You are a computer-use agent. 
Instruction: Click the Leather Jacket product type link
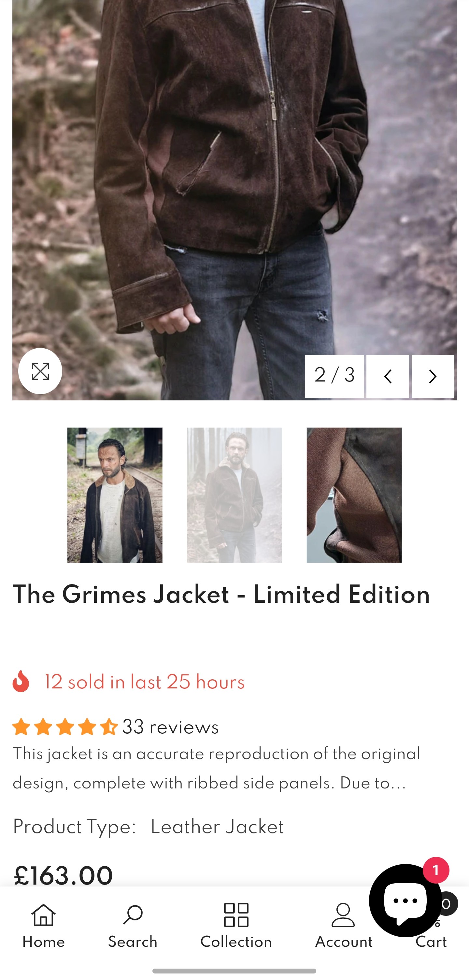pos(217,827)
